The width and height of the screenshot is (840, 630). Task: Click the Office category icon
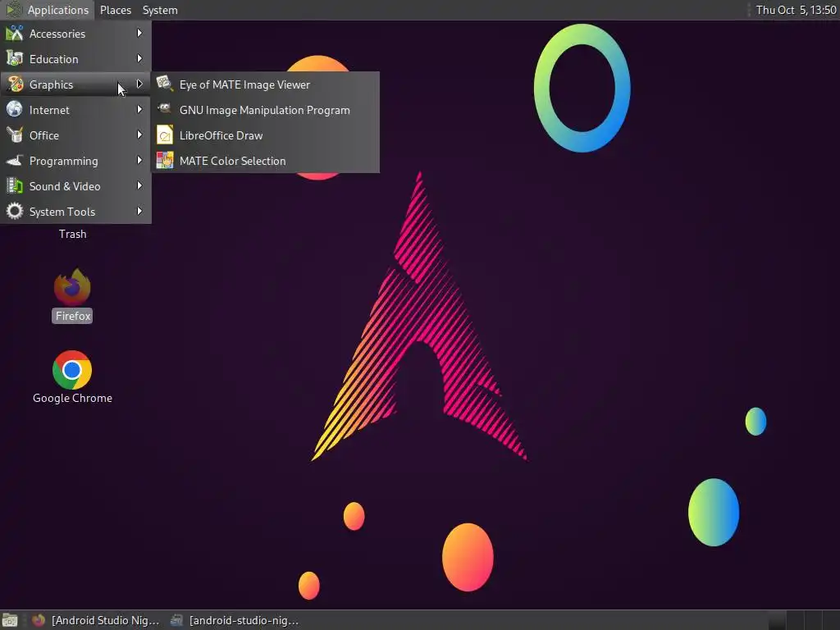pos(15,135)
